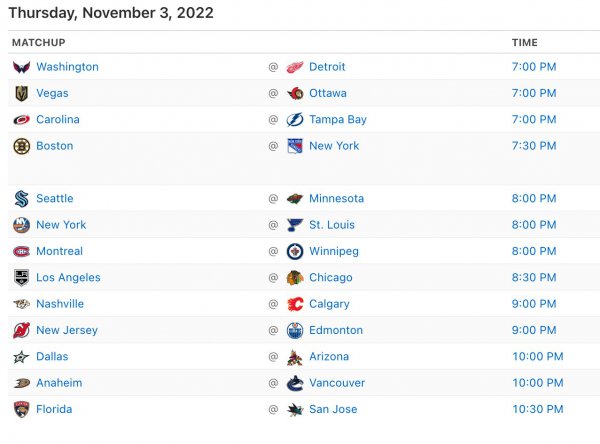
Task: Open the Carolina team link
Action: (x=58, y=120)
